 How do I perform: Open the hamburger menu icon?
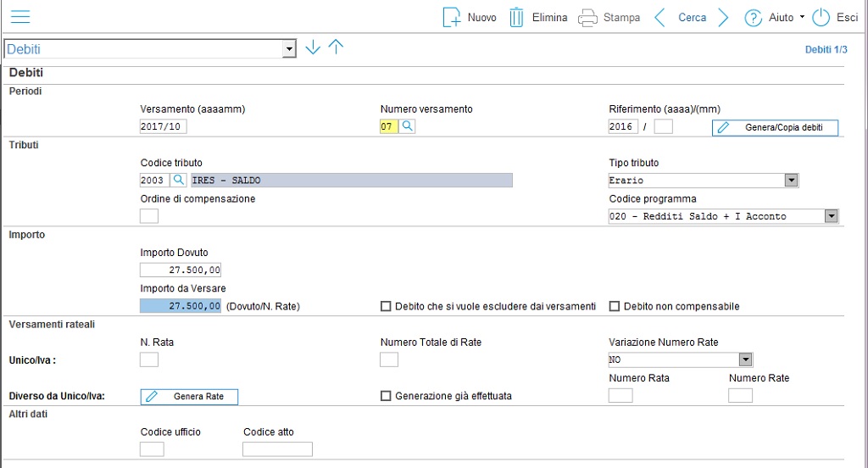click(x=20, y=17)
